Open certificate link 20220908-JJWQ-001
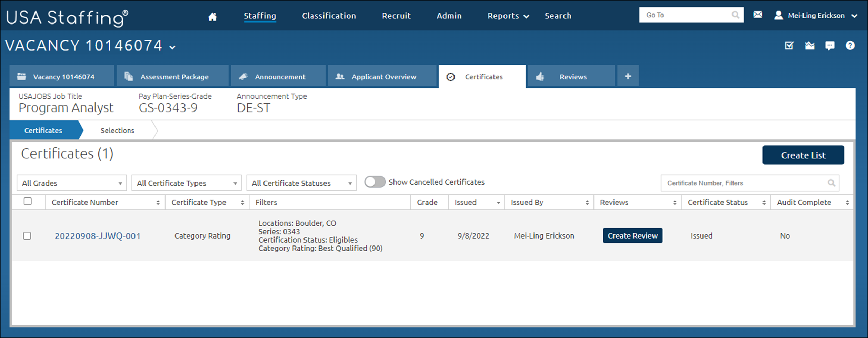 coord(98,236)
